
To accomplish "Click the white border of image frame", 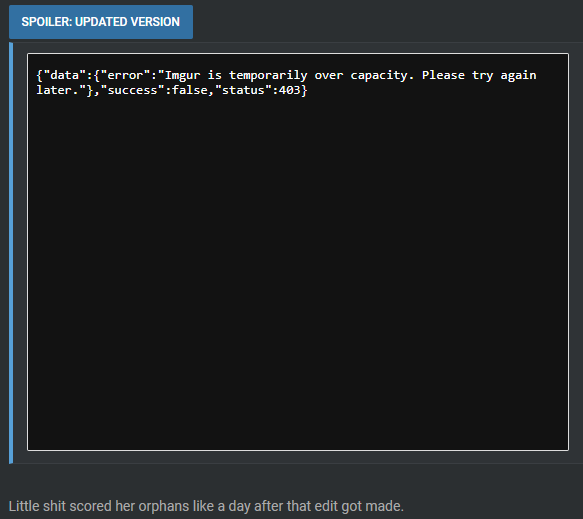I will point(298,54).
